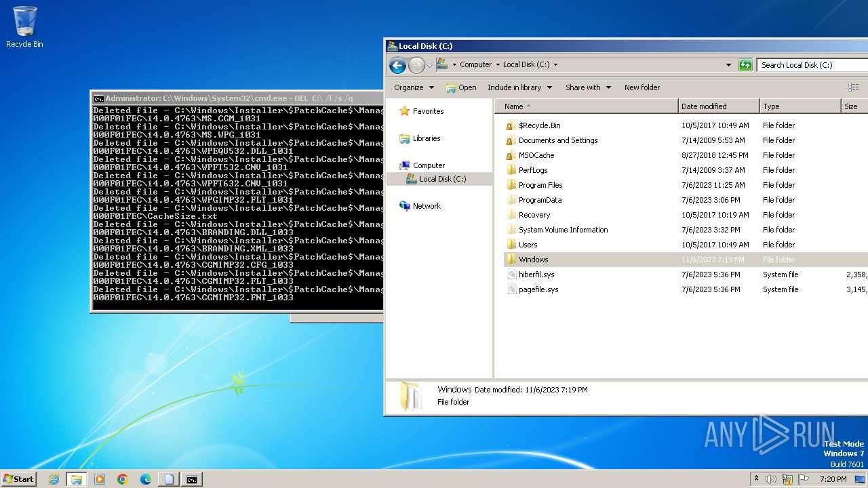Screen dimensions: 868x488
Task: Select the Users folder icon
Action: coord(511,245)
